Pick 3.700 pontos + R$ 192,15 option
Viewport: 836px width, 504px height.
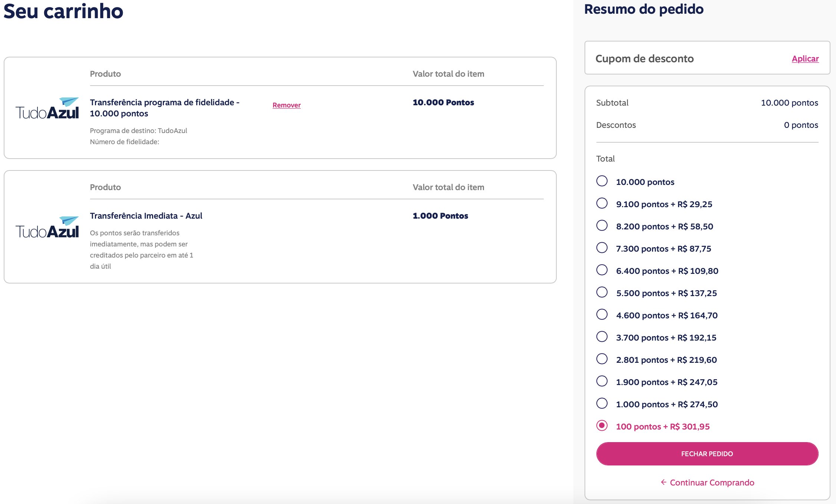click(x=602, y=337)
